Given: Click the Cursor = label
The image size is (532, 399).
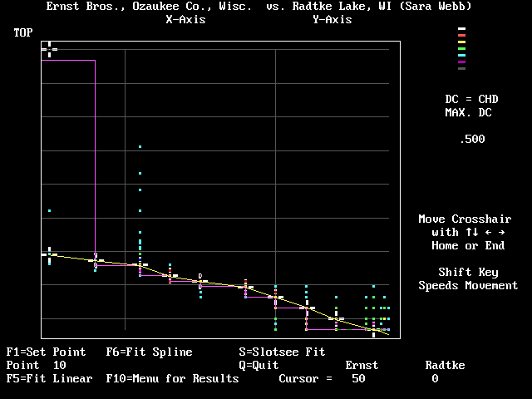Looking at the screenshot, I should pos(305,378).
